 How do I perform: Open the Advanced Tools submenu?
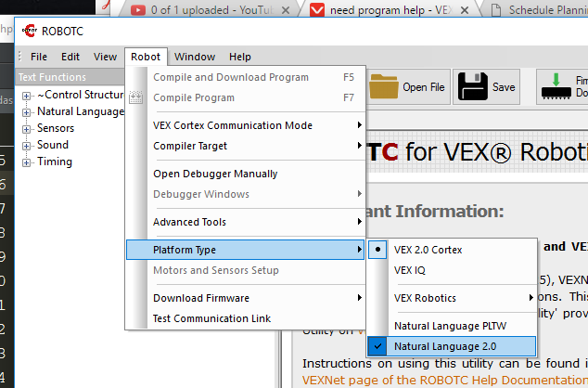pos(246,222)
